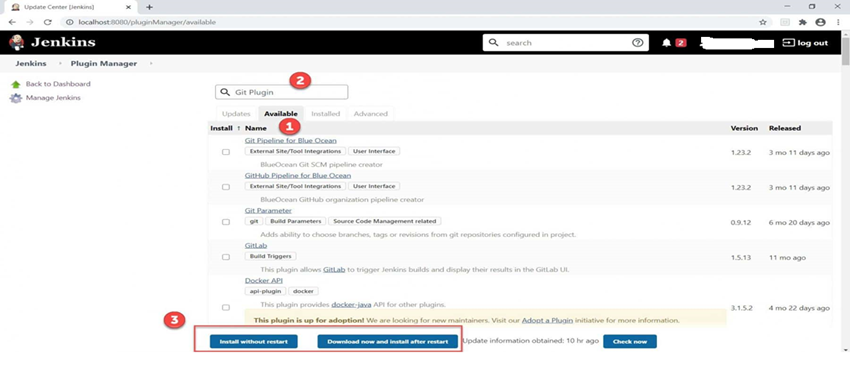This screenshot has height=389, width=850.
Task: Bookmark this page with the star icon
Action: [763, 22]
